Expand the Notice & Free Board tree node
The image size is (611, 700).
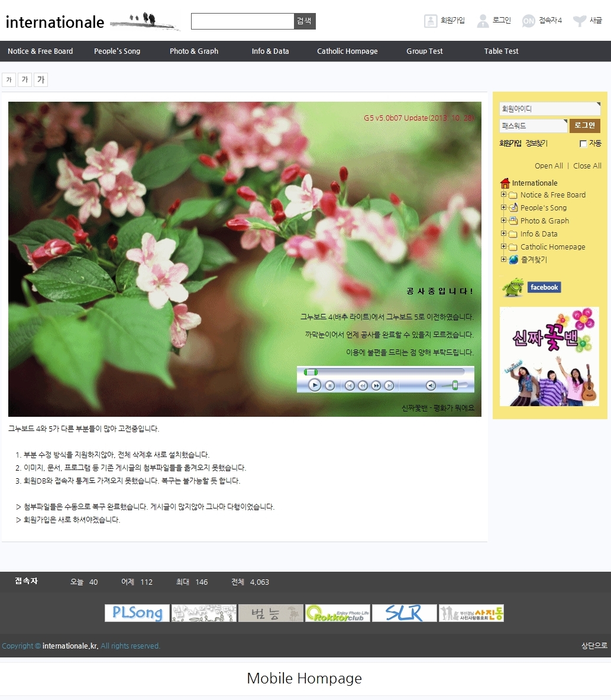504,195
